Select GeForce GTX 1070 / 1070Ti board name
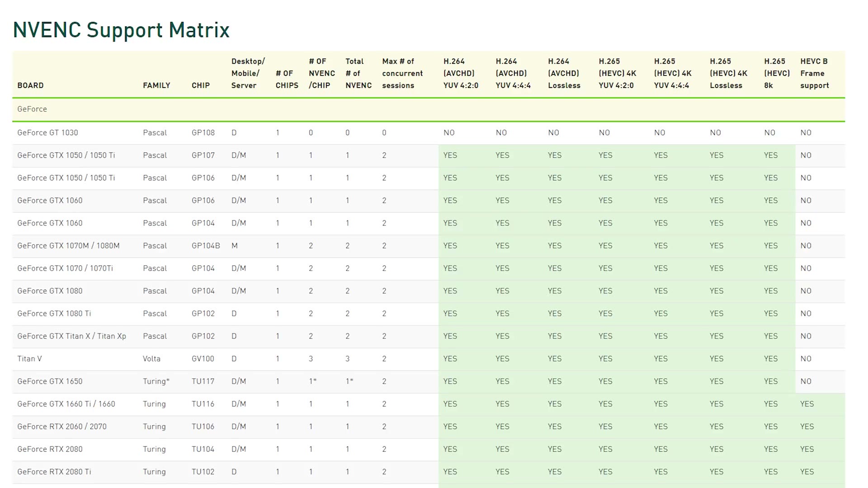Image resolution: width=868 pixels, height=488 pixels. [x=65, y=268]
